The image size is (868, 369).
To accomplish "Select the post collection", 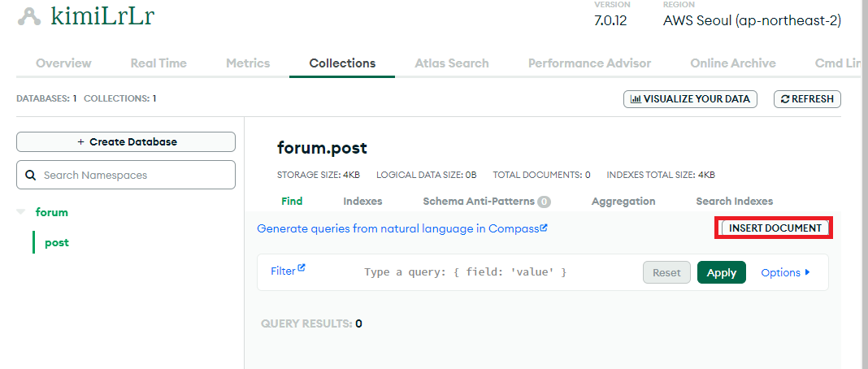I will click(56, 242).
